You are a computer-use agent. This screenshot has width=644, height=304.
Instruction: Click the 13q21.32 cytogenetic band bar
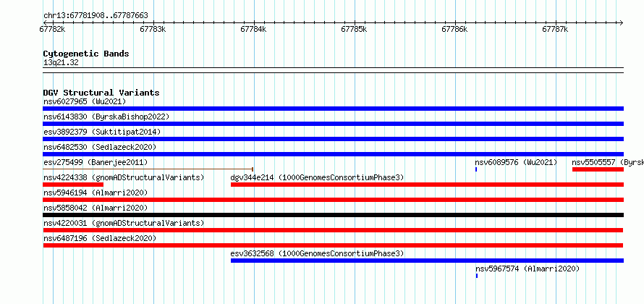coord(333,70)
